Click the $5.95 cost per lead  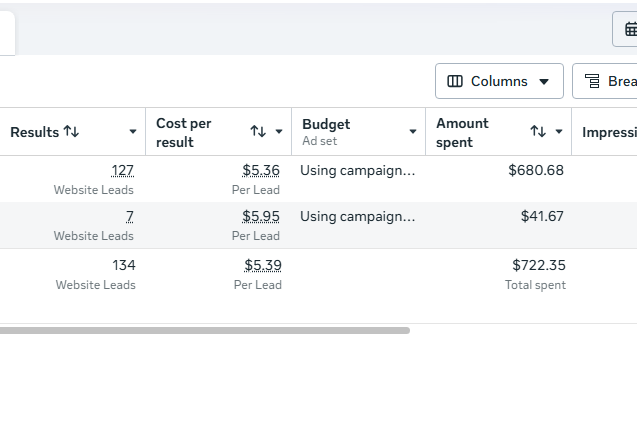(261, 216)
